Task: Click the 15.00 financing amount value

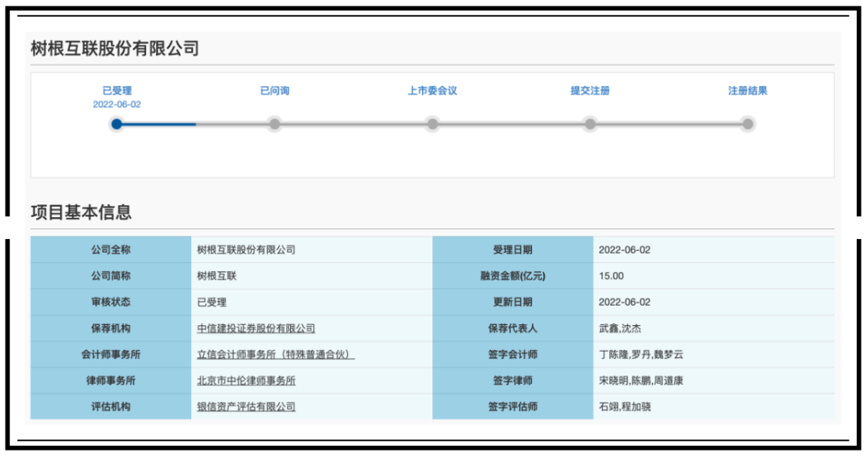Action: pyautogui.click(x=611, y=276)
